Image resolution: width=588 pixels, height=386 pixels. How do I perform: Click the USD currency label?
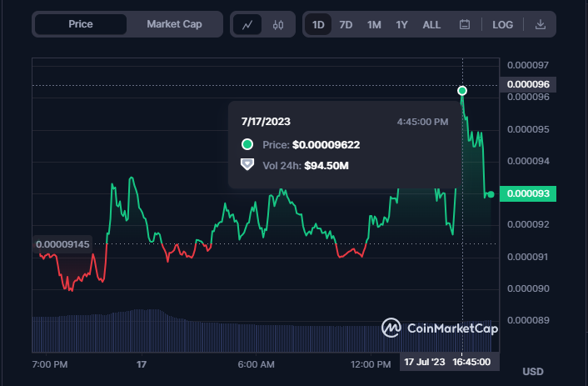(x=532, y=372)
